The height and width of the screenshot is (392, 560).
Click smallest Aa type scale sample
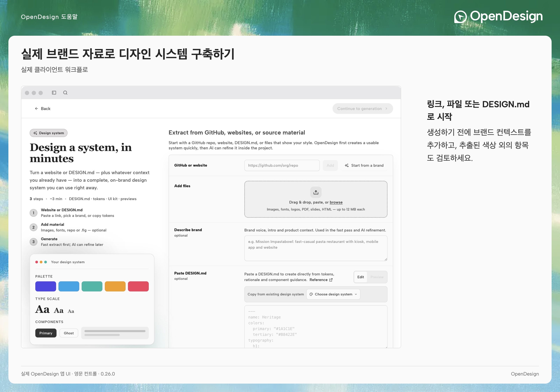pyautogui.click(x=71, y=311)
